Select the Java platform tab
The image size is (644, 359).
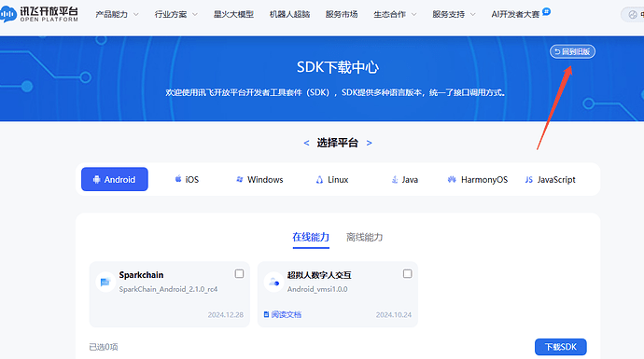[404, 179]
